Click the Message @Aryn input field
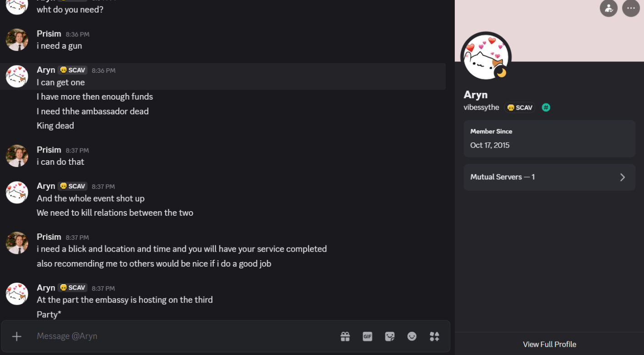 point(182,336)
